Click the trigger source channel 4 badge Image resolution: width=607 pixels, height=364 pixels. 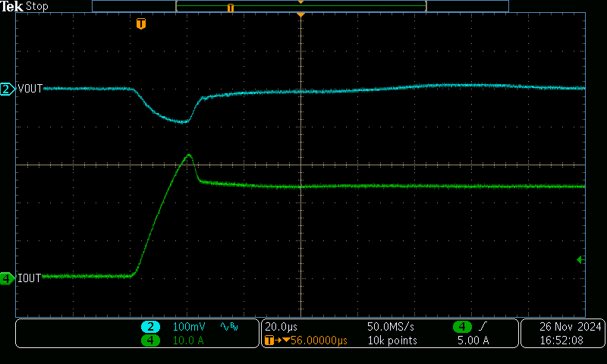click(461, 327)
